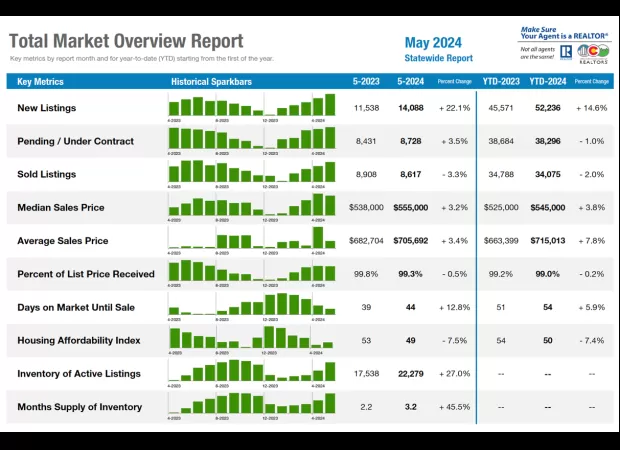Select the YTD-2024 column header

[546, 81]
